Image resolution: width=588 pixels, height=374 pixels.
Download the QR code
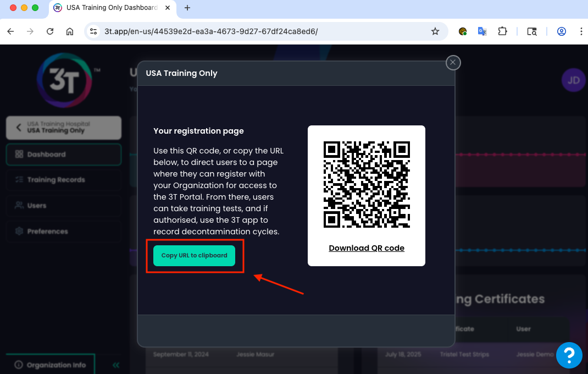(x=367, y=248)
